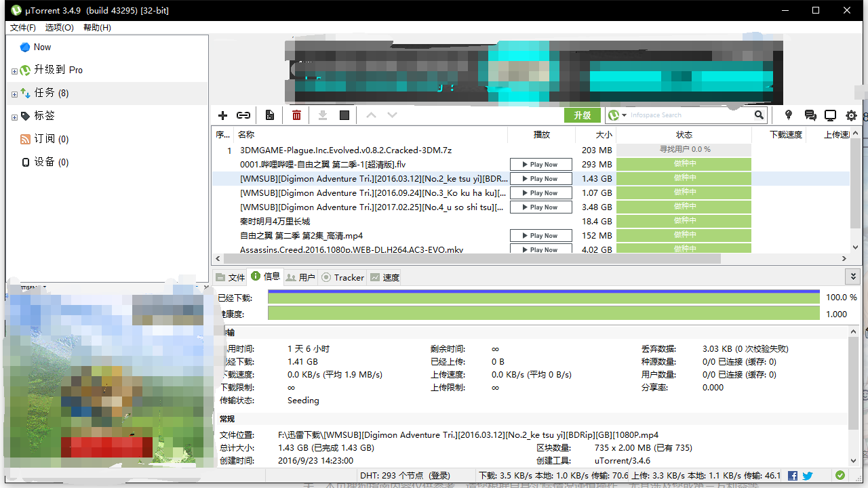Open the 选项(O) menu
The image size is (868, 488).
[60, 28]
